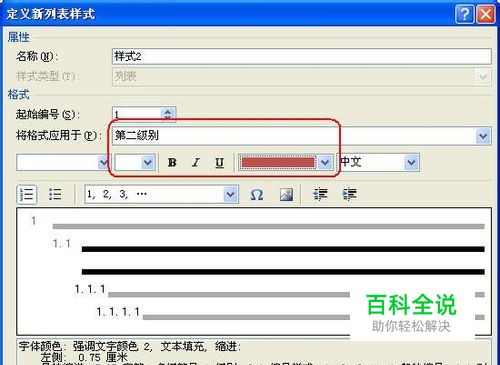Open the font name dropdown
This screenshot has height=365, width=500.
pyautogui.click(x=103, y=163)
